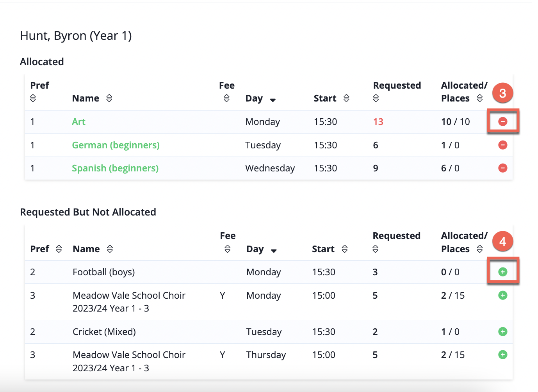Remove German (beginners) allocation minus icon

pos(503,145)
